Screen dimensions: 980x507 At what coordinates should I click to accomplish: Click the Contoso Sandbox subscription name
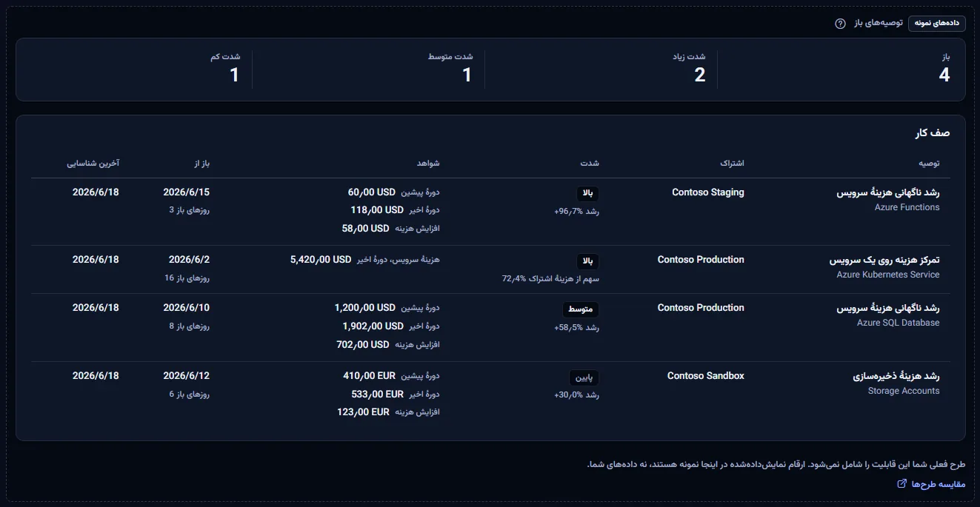point(706,376)
